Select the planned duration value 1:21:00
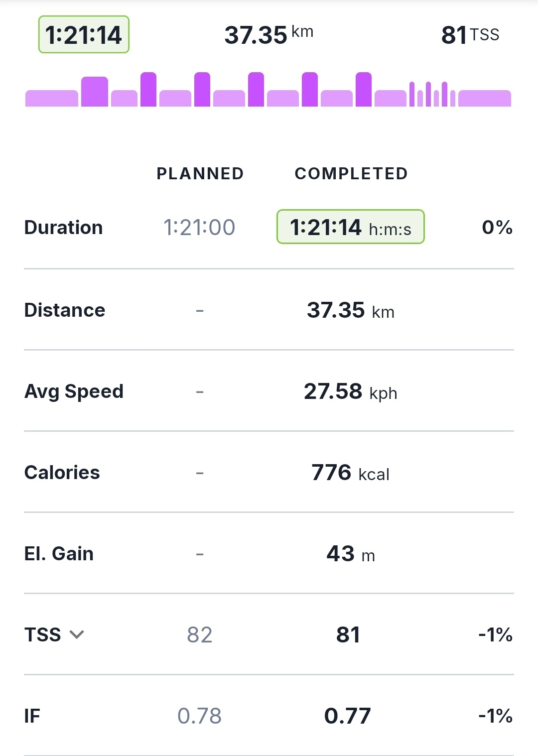Viewport: 538px width, 756px height. click(x=199, y=228)
